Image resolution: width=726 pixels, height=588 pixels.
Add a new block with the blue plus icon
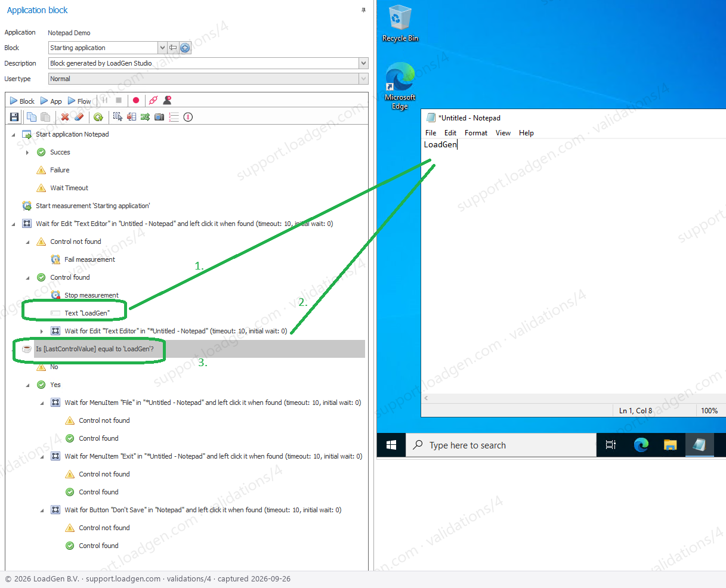click(x=185, y=48)
